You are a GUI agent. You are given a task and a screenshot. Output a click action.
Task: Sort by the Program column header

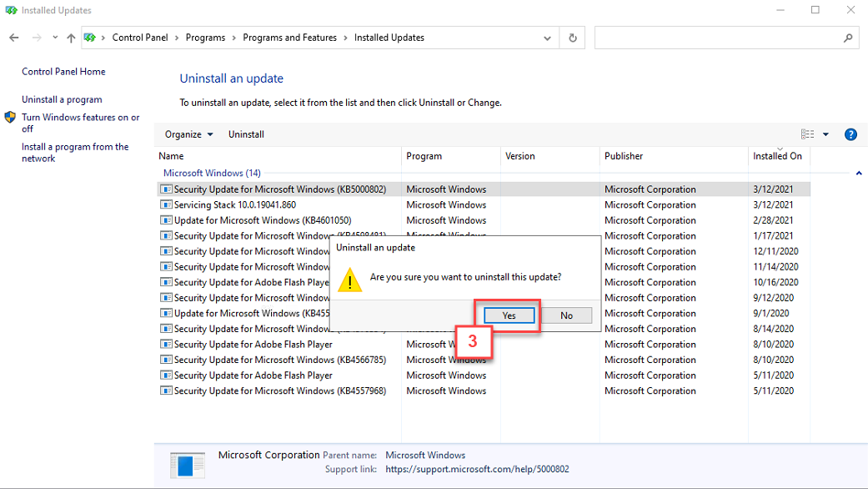click(x=451, y=156)
